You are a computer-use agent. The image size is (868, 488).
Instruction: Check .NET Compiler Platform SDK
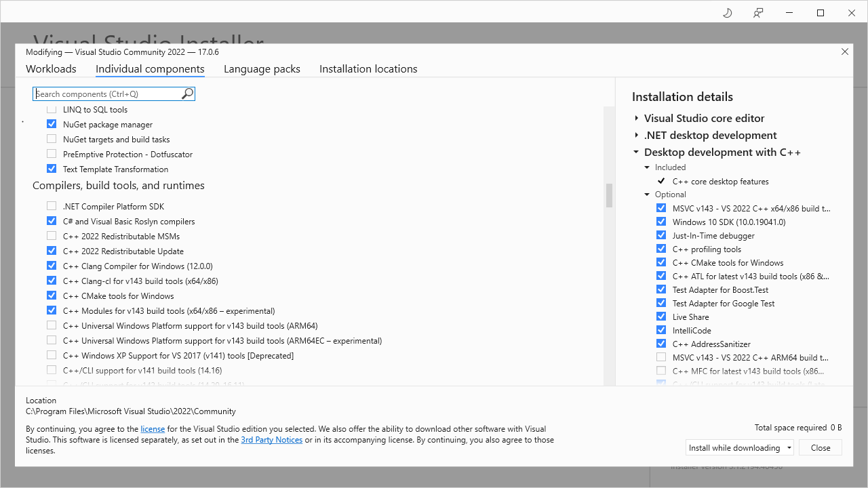(x=52, y=206)
